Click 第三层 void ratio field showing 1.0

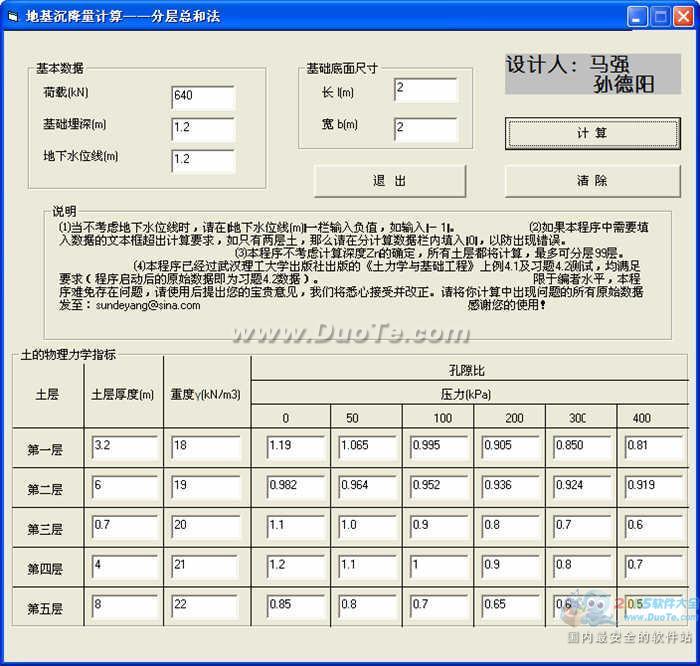click(x=368, y=527)
